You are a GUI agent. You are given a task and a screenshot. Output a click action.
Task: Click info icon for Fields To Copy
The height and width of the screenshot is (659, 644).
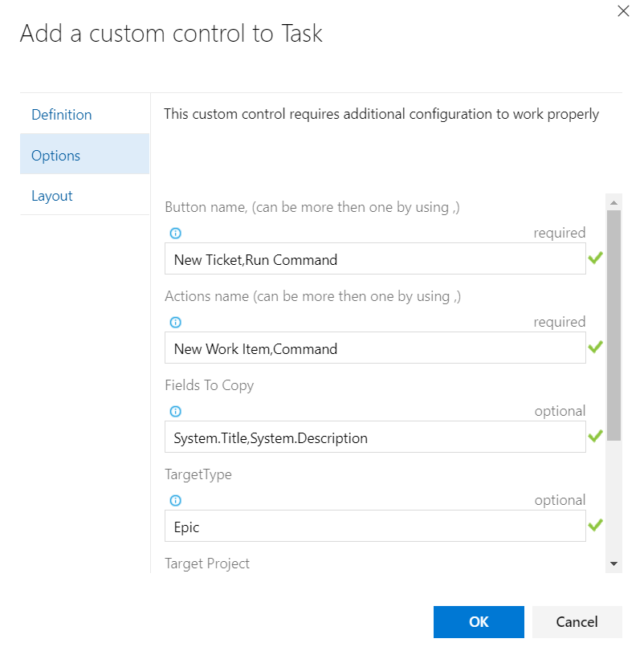(x=176, y=412)
